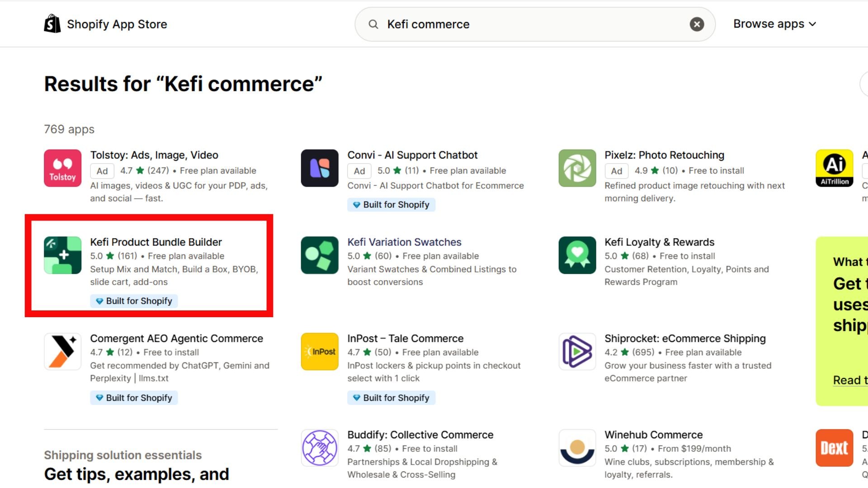
Task: Open Shiprocket: eCommerce Shipping title
Action: [x=685, y=338]
